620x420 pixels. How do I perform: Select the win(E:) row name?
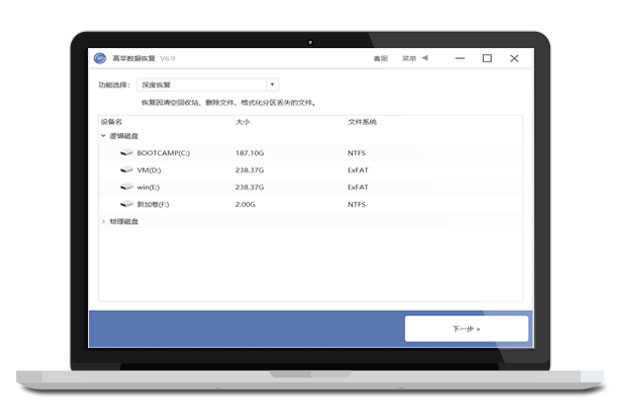coord(148,187)
